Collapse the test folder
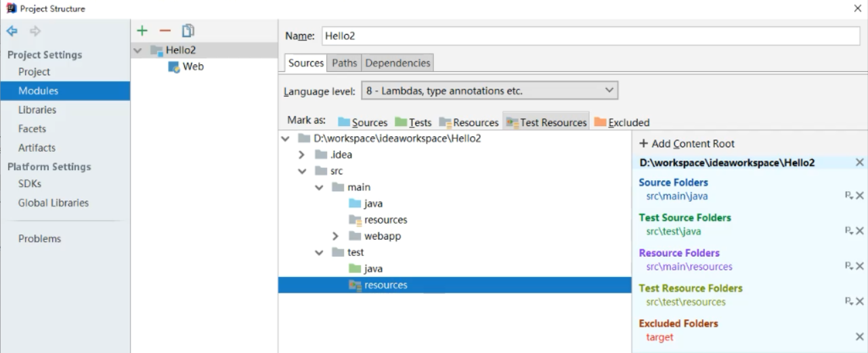 click(x=319, y=252)
